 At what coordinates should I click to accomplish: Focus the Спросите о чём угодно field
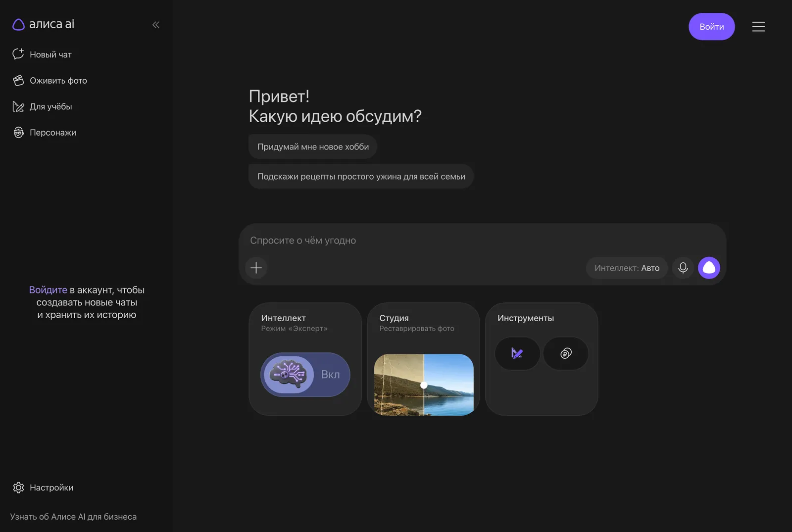(x=483, y=241)
